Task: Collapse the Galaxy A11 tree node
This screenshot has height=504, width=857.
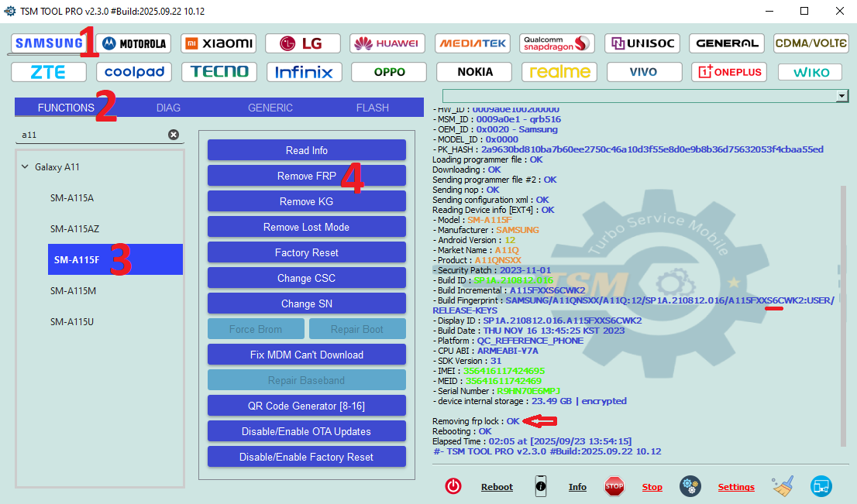Action: 27,167
